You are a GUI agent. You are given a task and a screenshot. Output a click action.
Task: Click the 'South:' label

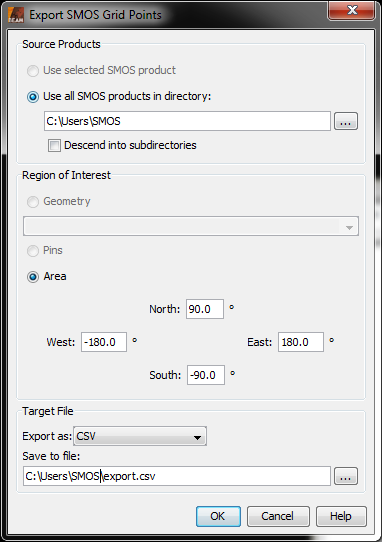point(165,375)
